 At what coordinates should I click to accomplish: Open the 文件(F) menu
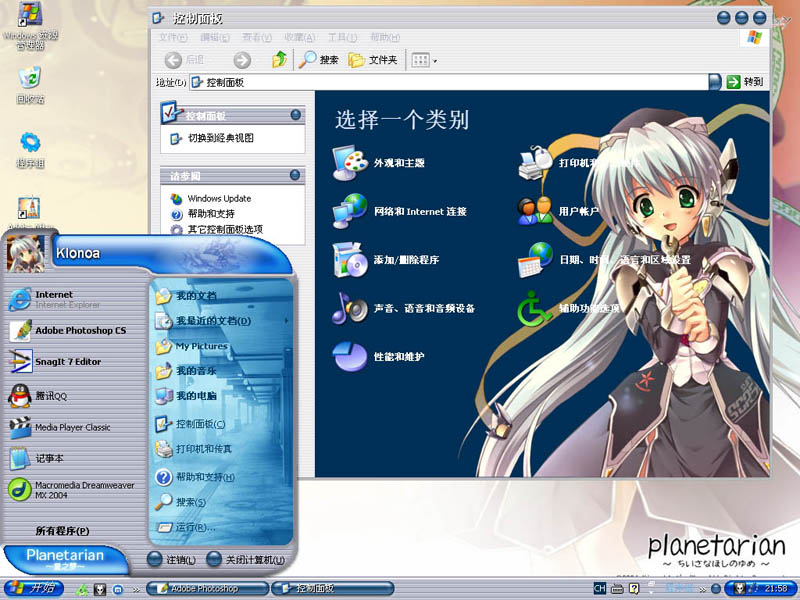point(173,37)
